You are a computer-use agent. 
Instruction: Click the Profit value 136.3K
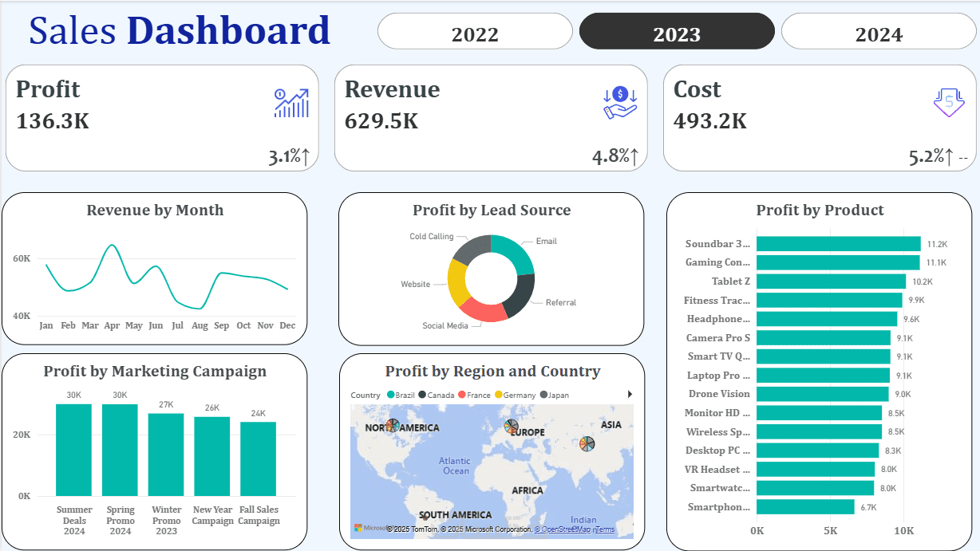click(x=53, y=121)
